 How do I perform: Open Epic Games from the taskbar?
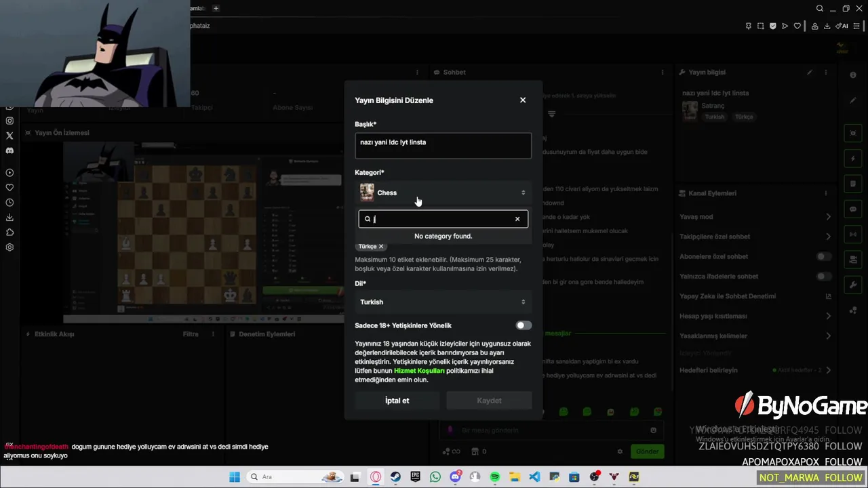[415, 477]
